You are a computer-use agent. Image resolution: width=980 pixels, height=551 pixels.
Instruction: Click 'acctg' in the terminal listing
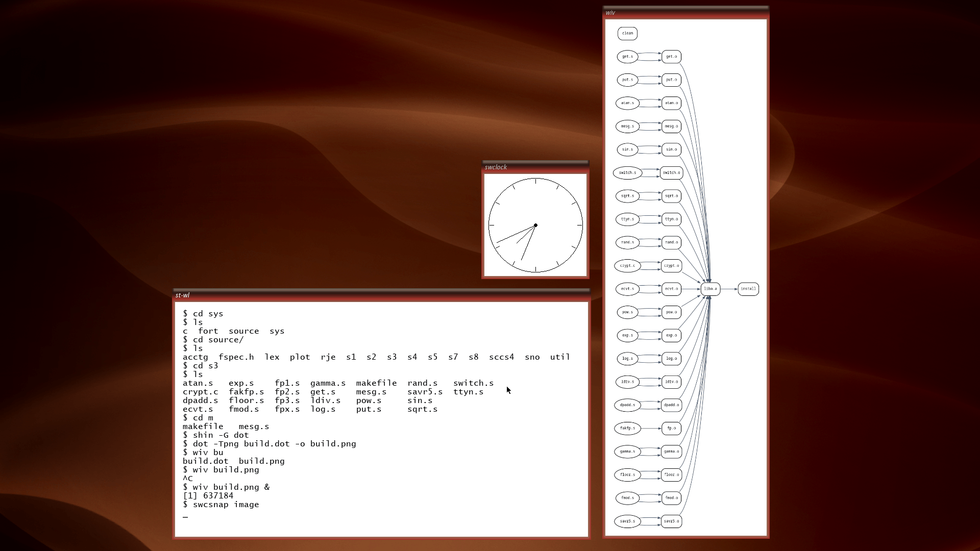click(x=195, y=357)
